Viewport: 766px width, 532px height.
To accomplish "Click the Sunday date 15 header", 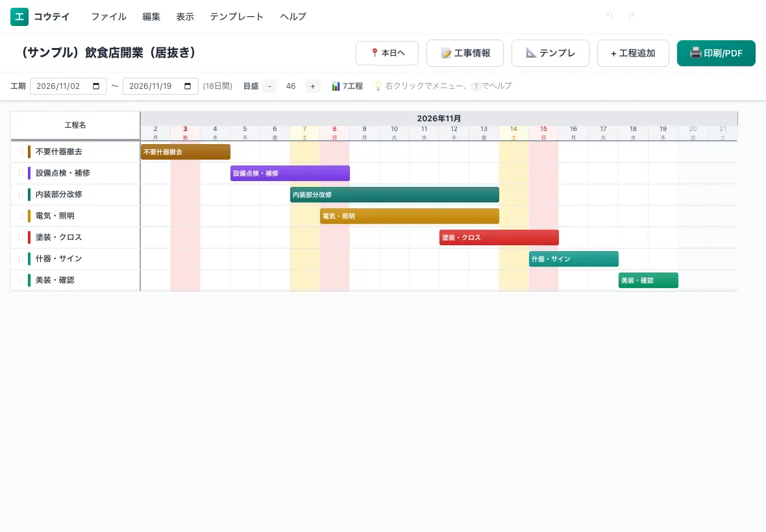I will click(544, 133).
